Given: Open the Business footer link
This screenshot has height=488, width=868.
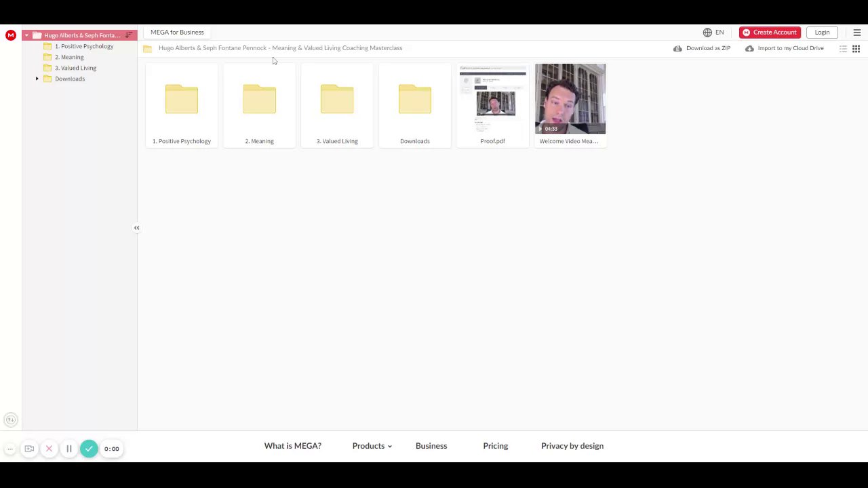Looking at the screenshot, I should point(431,446).
